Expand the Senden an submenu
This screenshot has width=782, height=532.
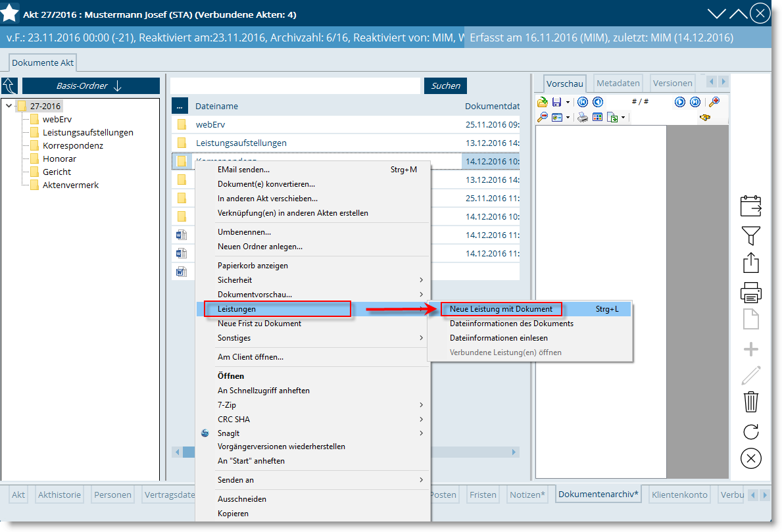click(422, 480)
